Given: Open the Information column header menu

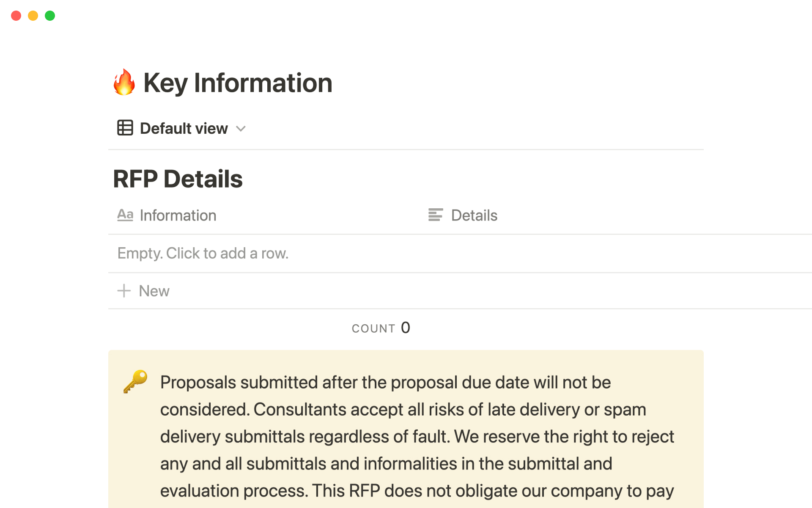Looking at the screenshot, I should pyautogui.click(x=178, y=215).
